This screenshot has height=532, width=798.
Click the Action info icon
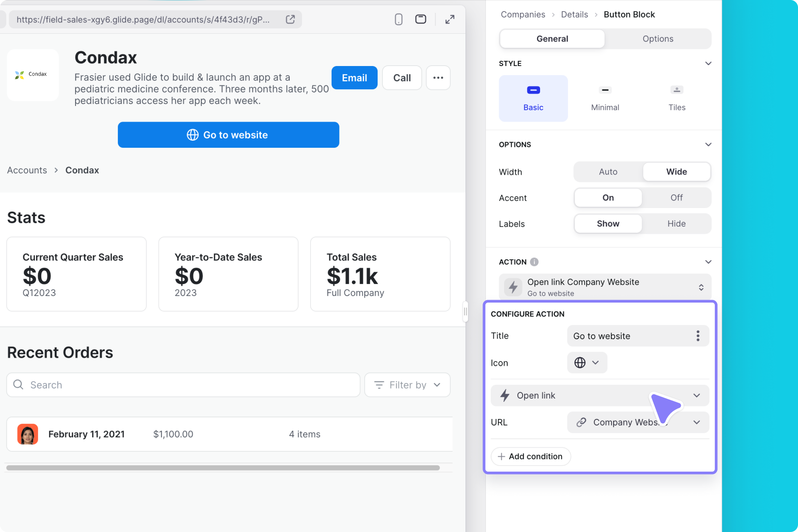click(534, 262)
